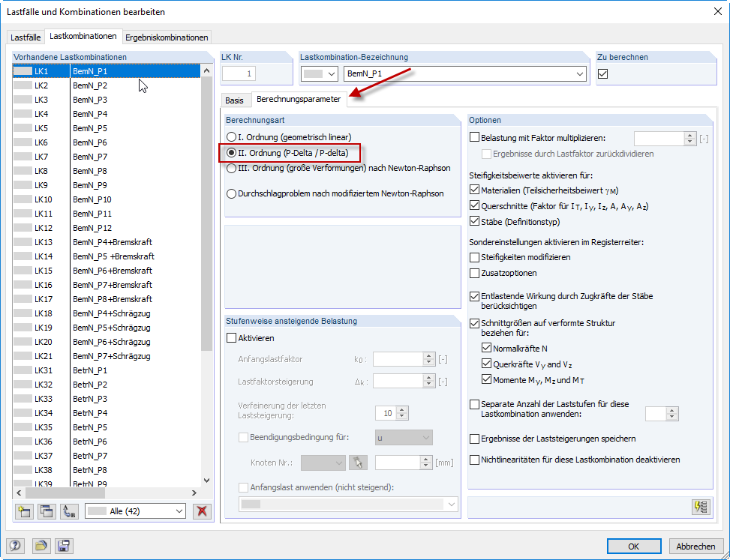The width and height of the screenshot is (730, 560).
Task: Select LK18 BemN_P4+Schrägzug
Action: click(x=107, y=313)
